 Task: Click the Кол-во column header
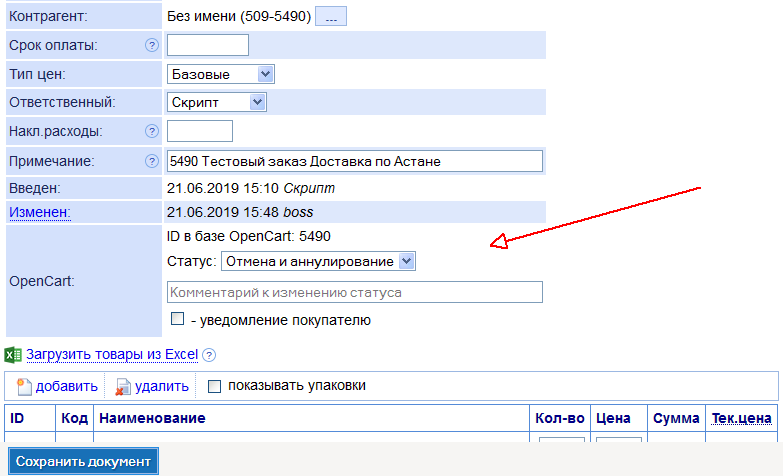pos(560,418)
